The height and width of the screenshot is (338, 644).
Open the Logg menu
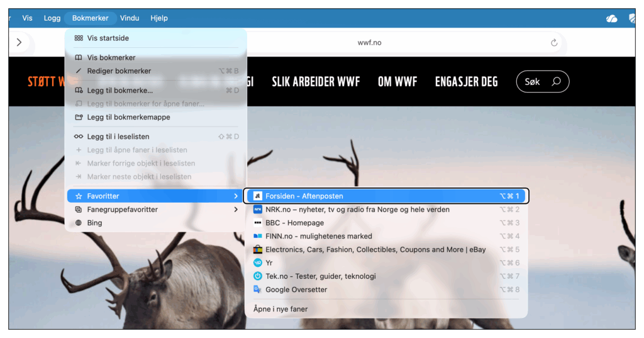[52, 18]
